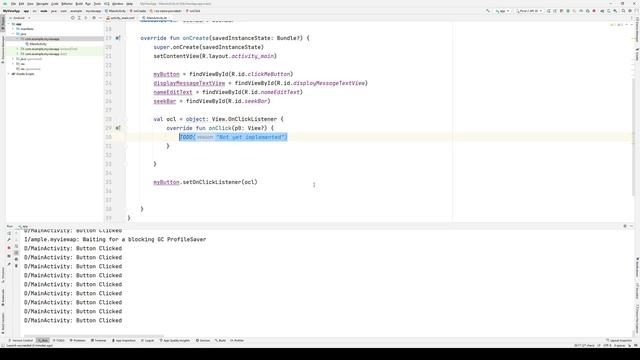This screenshot has height=360, width=640.
Task: Open the Android project view dropdown
Action: [20, 18]
